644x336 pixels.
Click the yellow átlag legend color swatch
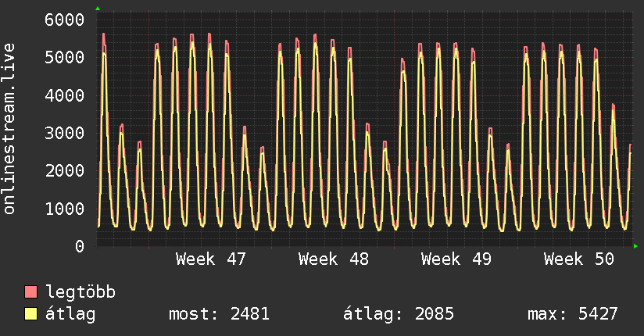(x=31, y=314)
